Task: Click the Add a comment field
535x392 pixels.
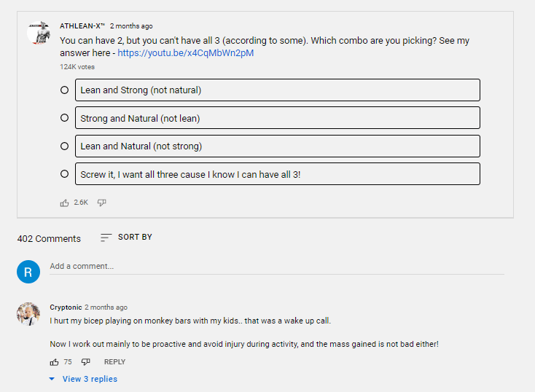Action: click(x=276, y=267)
